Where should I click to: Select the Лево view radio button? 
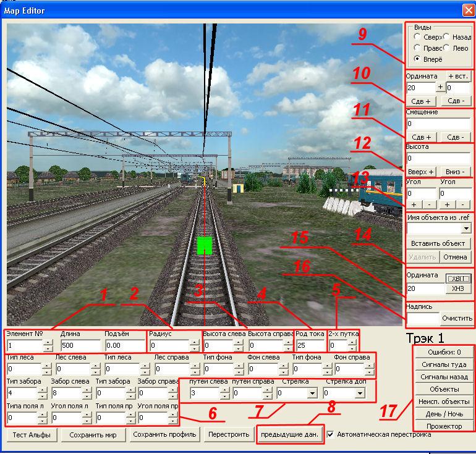(447, 48)
